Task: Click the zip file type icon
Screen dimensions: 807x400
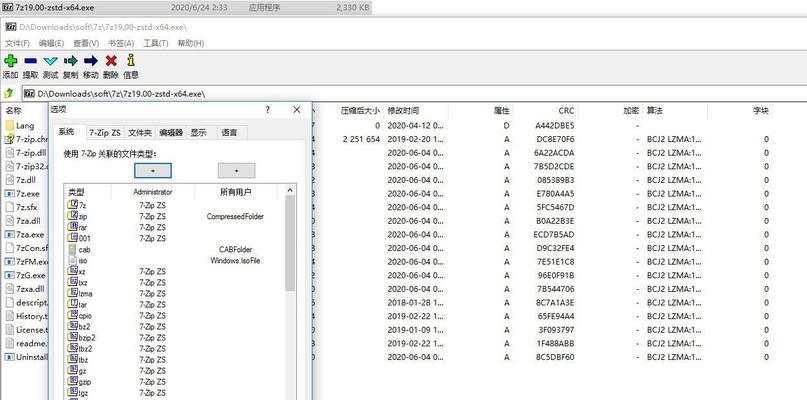Action: (73, 216)
